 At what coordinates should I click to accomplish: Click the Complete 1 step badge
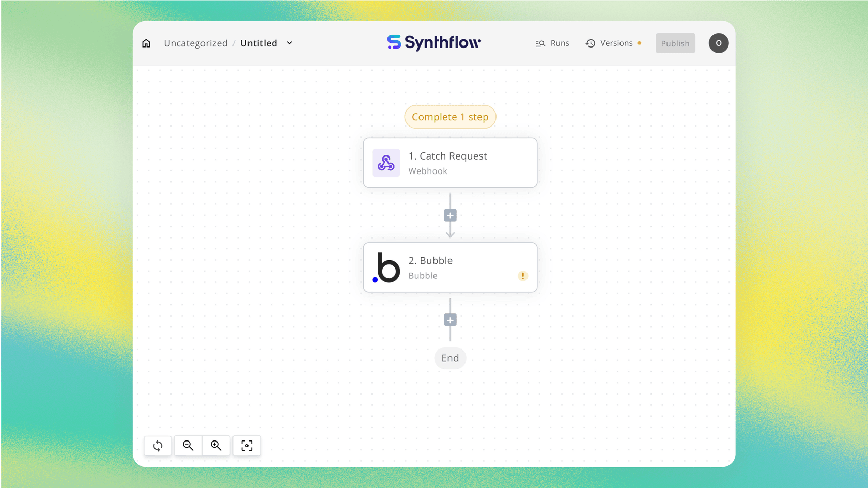click(450, 117)
